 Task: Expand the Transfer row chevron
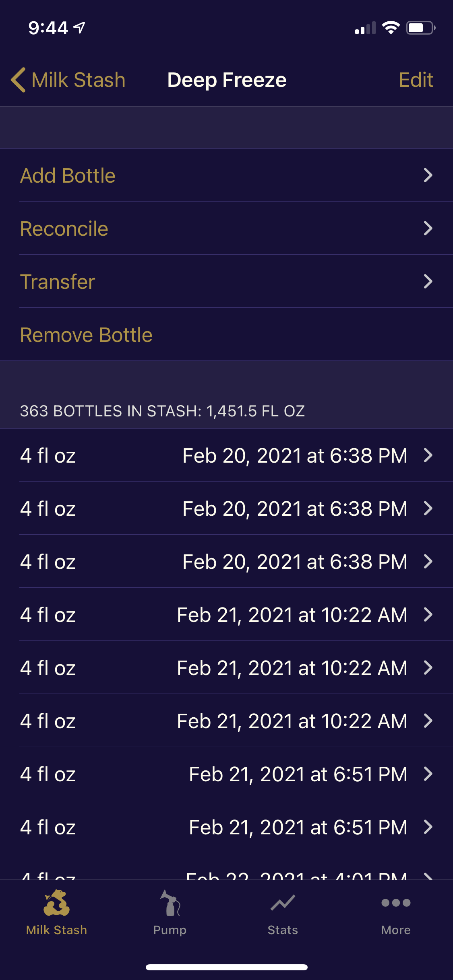click(x=428, y=281)
